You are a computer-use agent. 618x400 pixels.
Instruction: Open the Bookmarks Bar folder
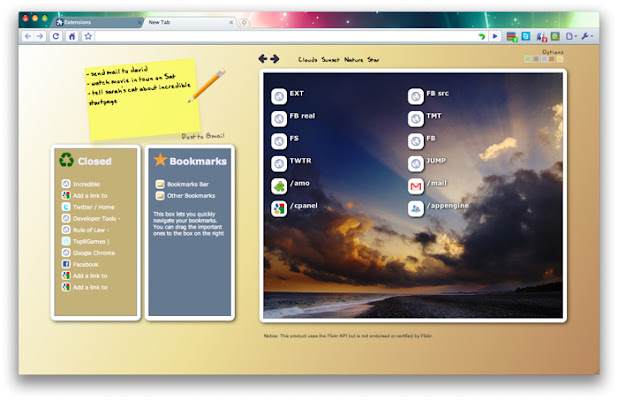[182, 184]
